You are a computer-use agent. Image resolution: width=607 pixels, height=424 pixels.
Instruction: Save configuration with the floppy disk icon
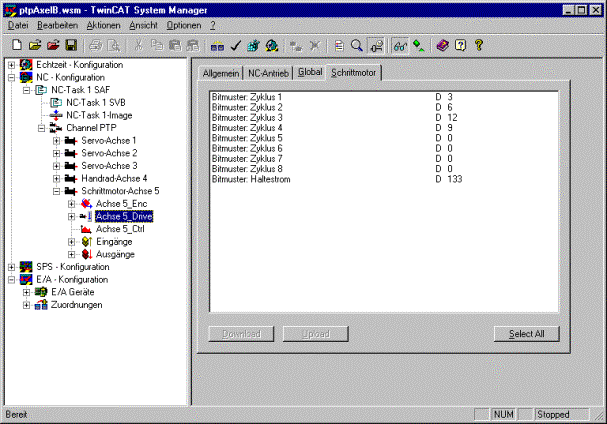point(71,45)
